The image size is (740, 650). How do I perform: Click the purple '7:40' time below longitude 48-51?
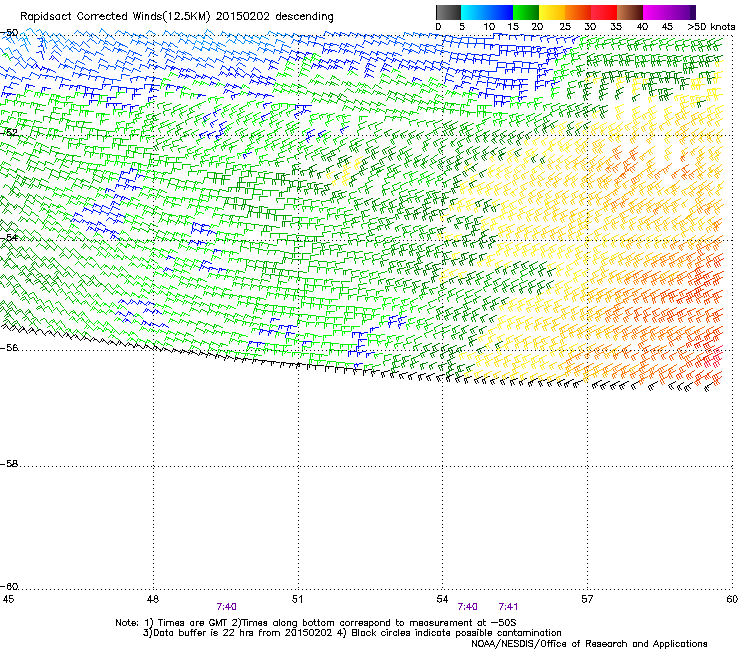pos(227,607)
